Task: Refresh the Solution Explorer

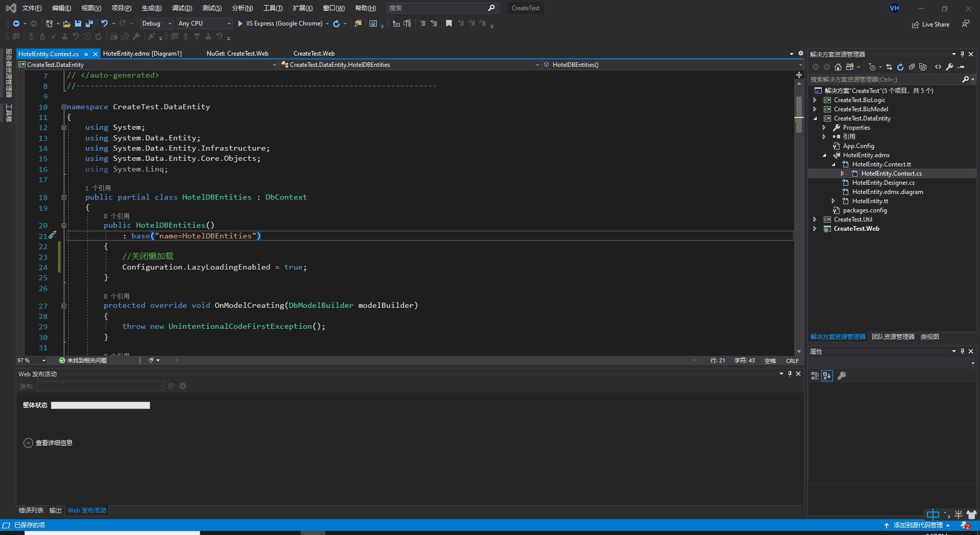Action: point(900,67)
